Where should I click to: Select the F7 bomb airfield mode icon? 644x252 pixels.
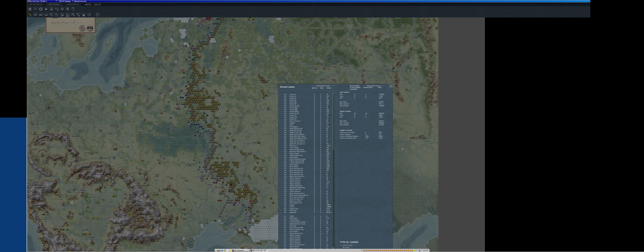pos(62,15)
